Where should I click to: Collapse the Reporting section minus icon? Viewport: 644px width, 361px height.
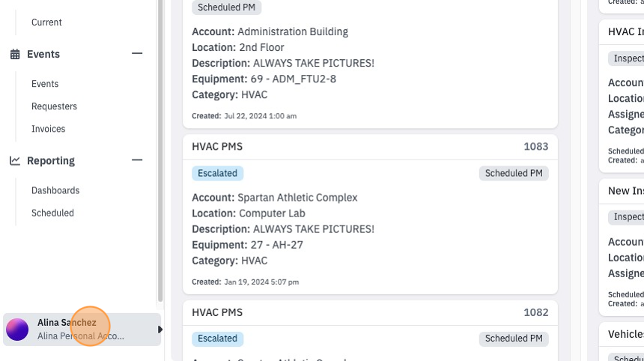point(137,160)
